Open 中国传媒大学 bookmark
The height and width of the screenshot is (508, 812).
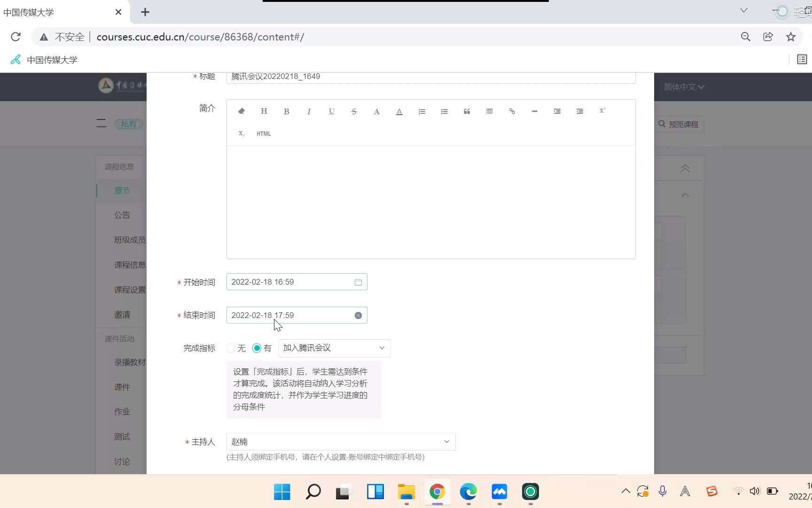click(44, 60)
